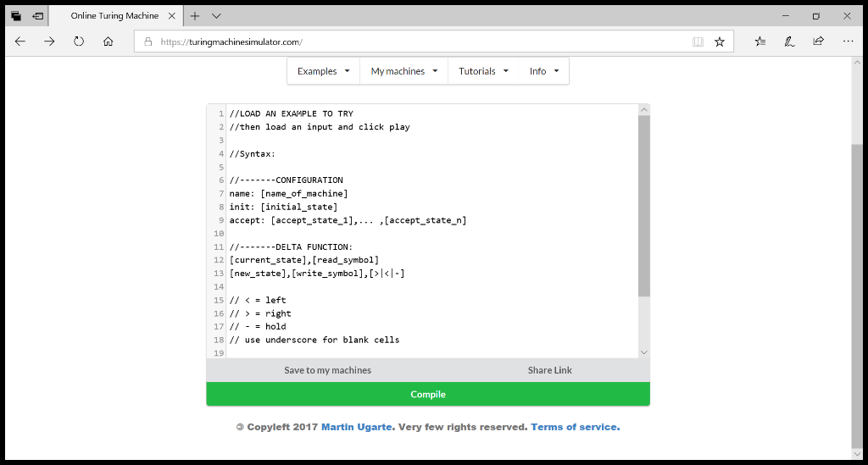Open the browser home page

tap(108, 42)
